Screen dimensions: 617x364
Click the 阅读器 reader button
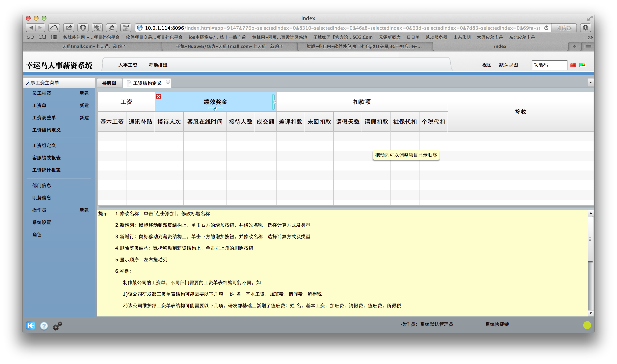(564, 28)
